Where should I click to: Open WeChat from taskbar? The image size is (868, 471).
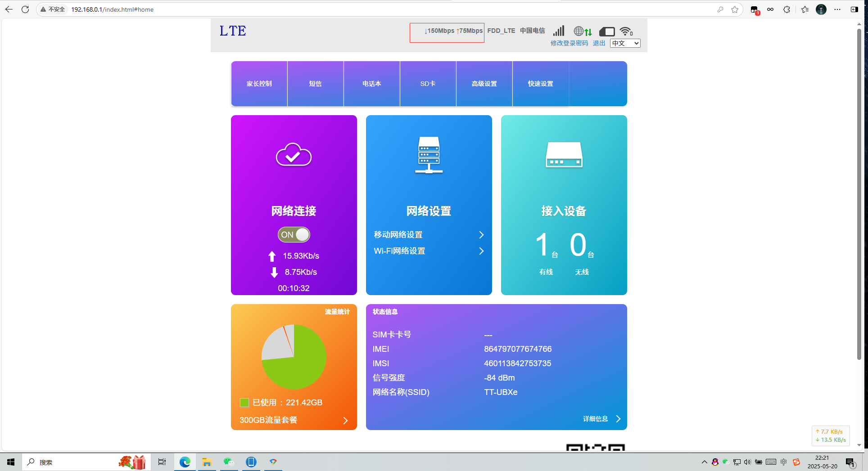point(229,462)
